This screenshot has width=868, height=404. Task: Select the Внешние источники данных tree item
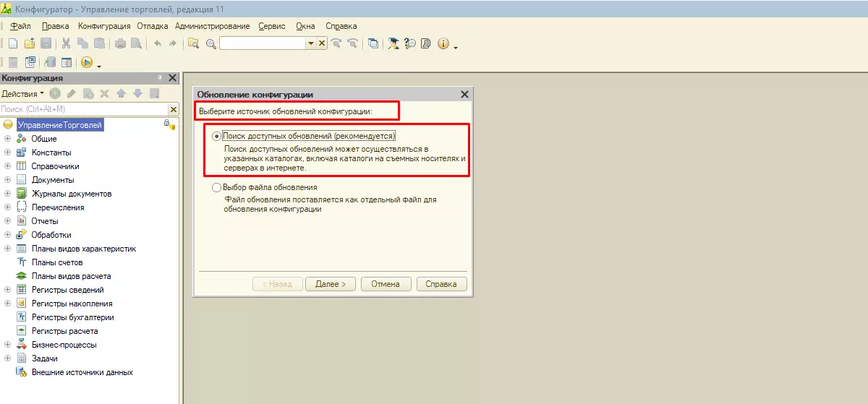click(82, 372)
